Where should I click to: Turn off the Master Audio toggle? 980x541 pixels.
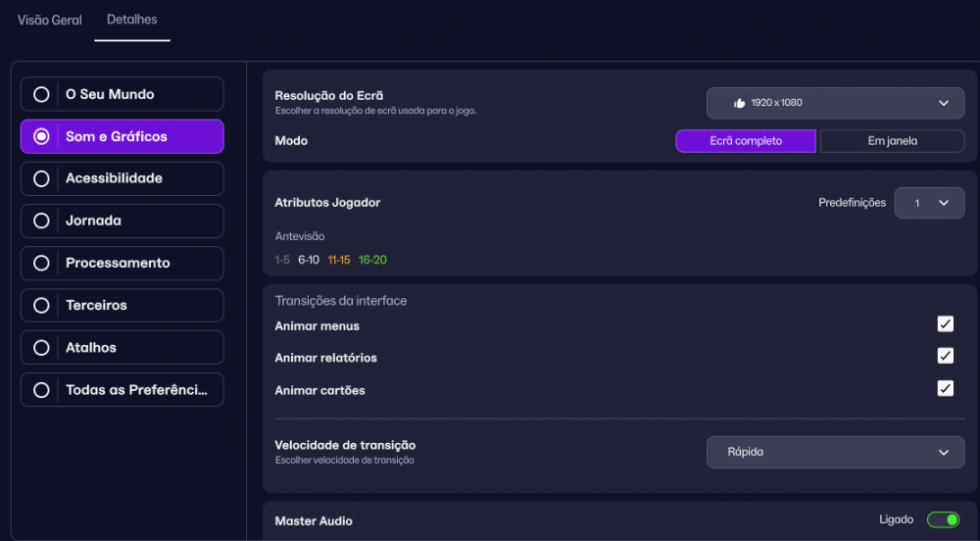(x=943, y=519)
